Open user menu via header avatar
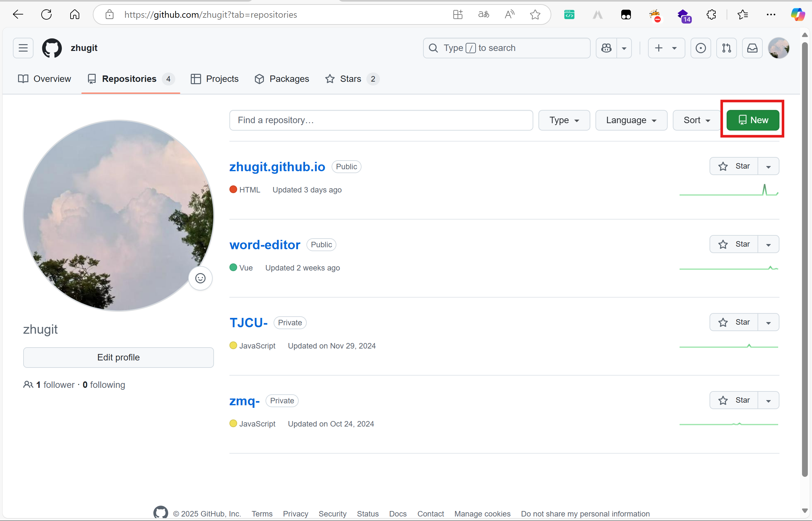The width and height of the screenshot is (812, 521). coord(778,48)
